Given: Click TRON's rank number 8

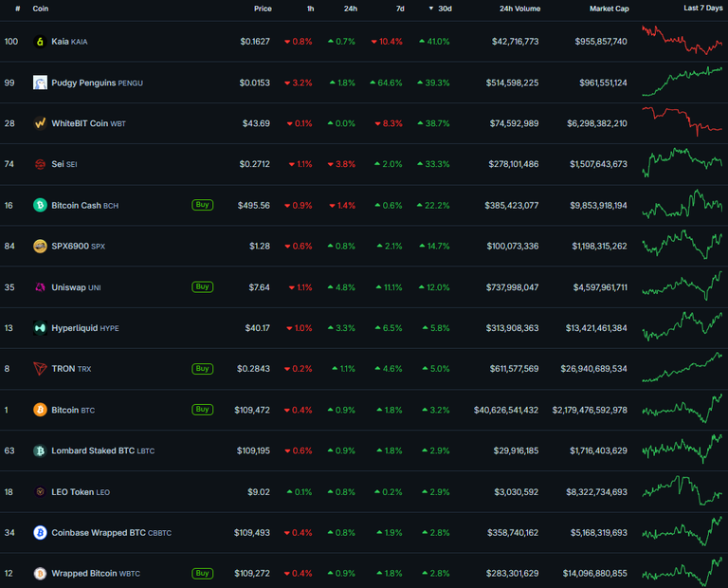Looking at the screenshot, I should (7, 369).
